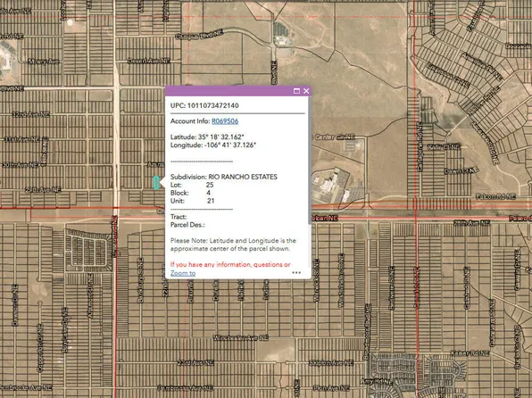Click the Desert Ave NE map label
This screenshot has height=398, width=532.
(x=148, y=61)
